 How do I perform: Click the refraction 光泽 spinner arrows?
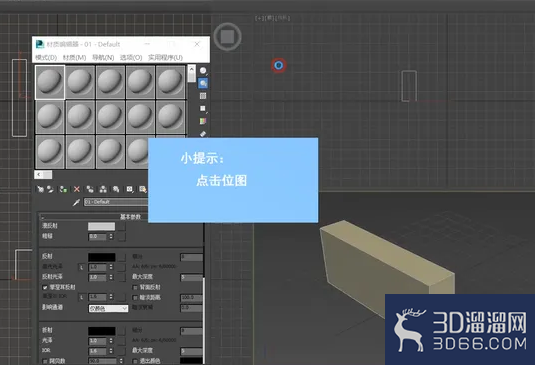[x=111, y=341]
